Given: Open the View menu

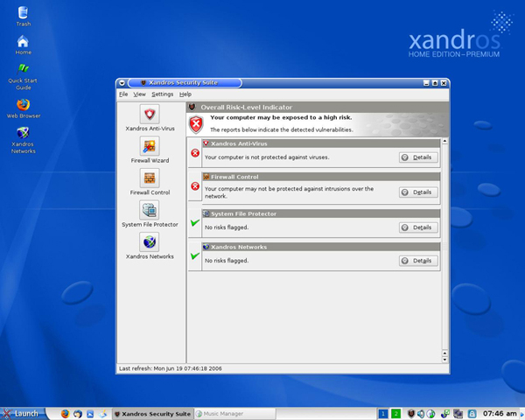Looking at the screenshot, I should tap(140, 94).
